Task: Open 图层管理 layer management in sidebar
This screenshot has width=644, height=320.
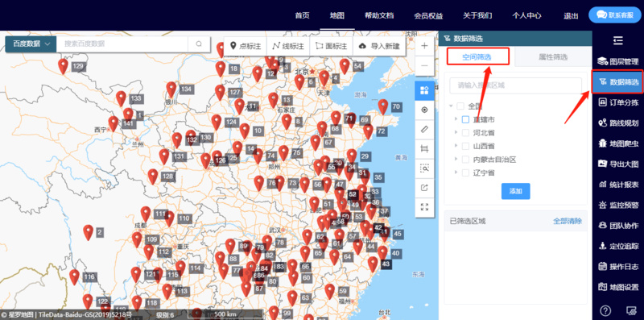Action: click(x=618, y=62)
